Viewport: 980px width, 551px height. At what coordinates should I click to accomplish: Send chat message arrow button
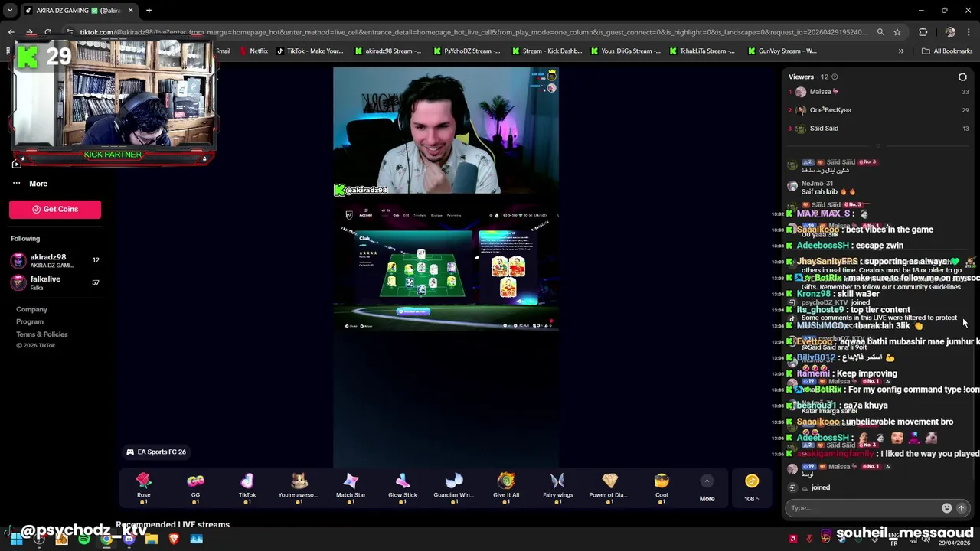pyautogui.click(x=962, y=508)
